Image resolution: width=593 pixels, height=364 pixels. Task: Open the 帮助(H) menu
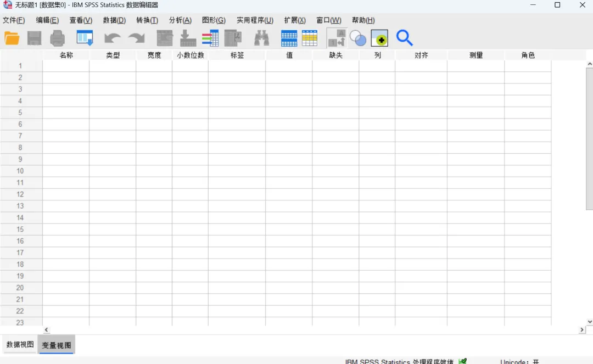click(x=363, y=20)
